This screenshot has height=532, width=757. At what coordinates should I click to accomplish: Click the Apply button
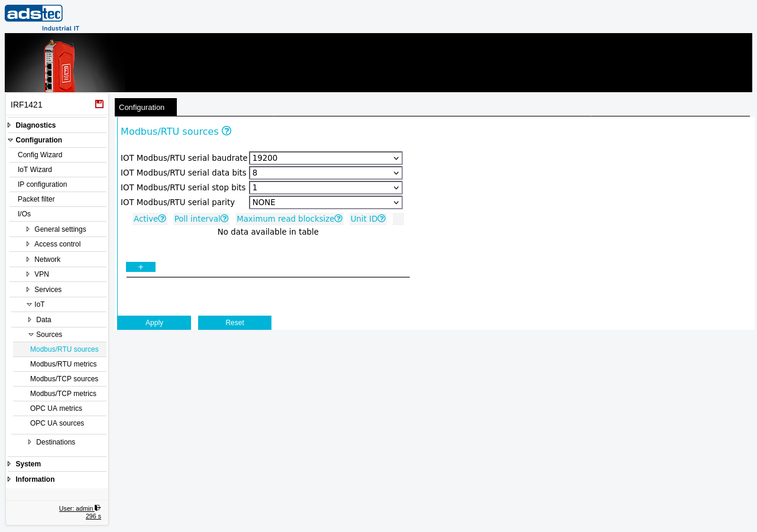pos(154,323)
